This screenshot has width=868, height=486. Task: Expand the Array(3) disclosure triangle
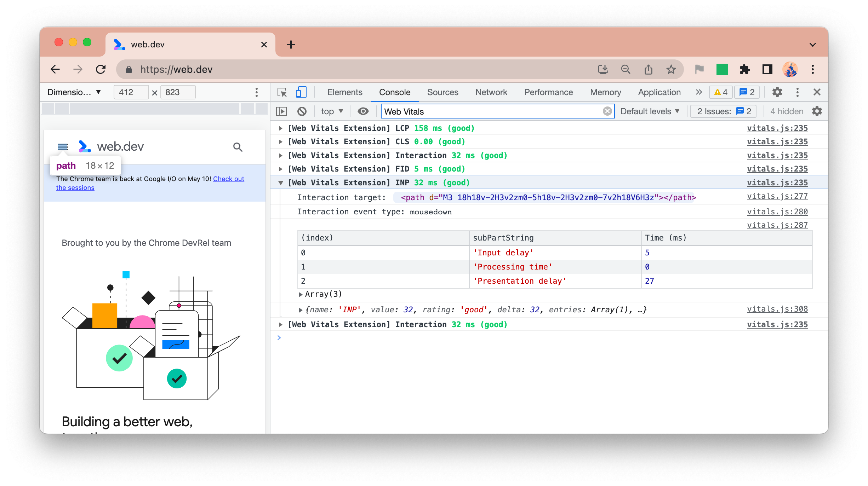[300, 294]
